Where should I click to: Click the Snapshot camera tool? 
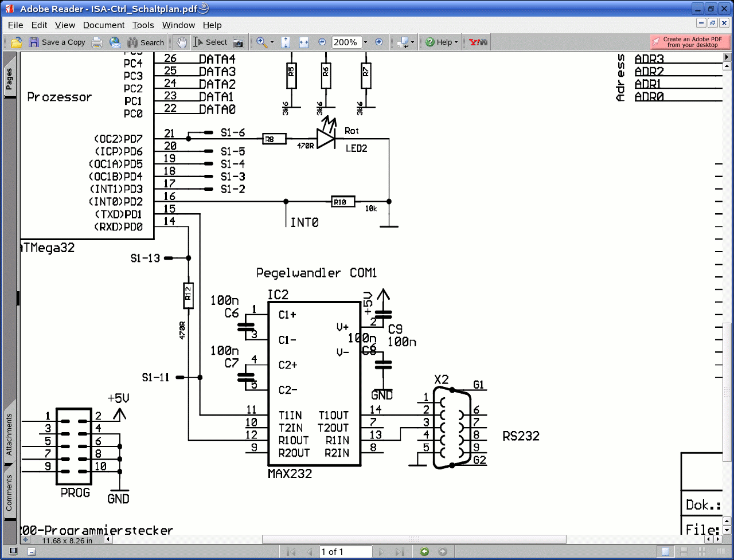(238, 42)
